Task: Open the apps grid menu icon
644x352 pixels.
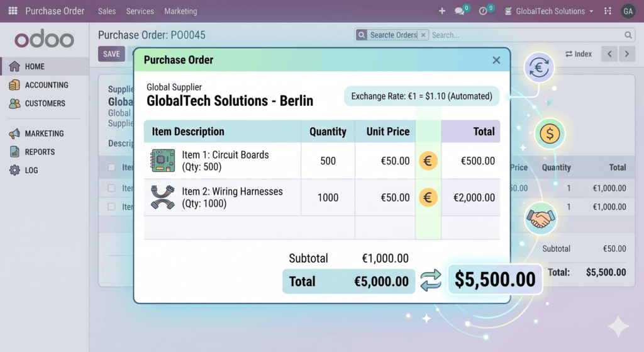Action: [x=13, y=11]
